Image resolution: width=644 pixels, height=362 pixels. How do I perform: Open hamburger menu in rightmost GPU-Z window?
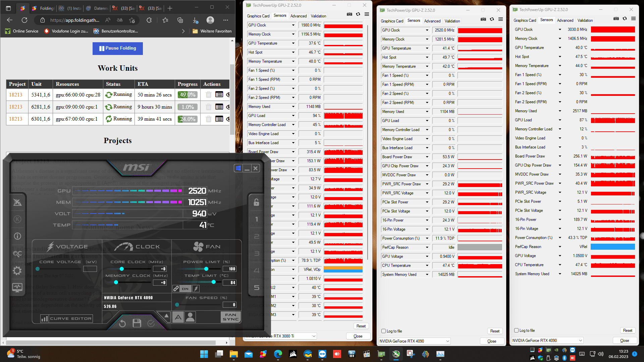(633, 18)
